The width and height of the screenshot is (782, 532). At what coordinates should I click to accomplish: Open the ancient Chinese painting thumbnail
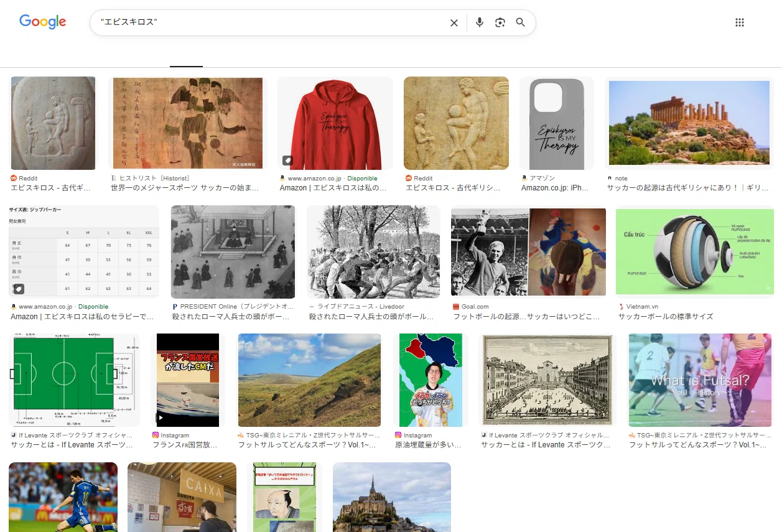(x=188, y=123)
